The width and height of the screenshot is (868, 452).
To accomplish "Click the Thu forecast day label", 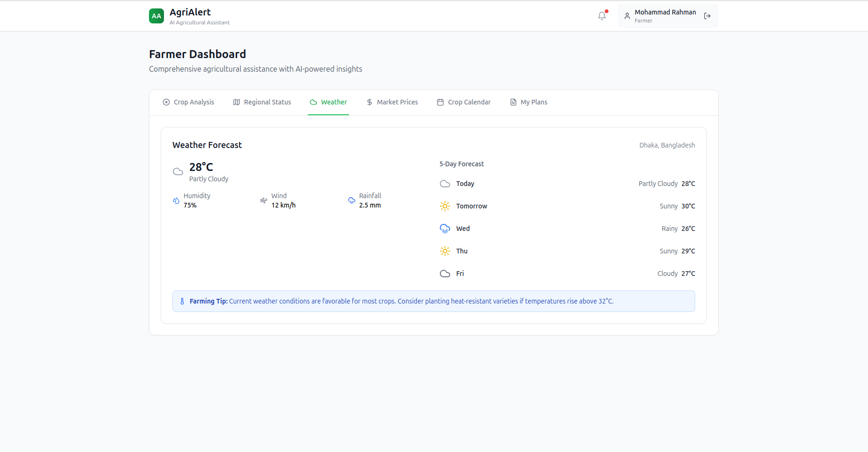I will [x=462, y=251].
